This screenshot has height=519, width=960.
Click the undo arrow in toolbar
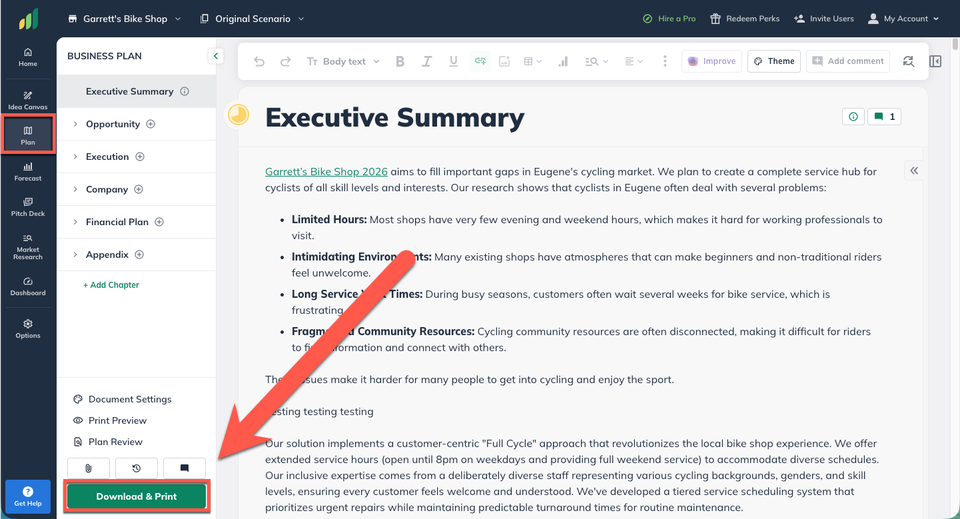click(259, 61)
